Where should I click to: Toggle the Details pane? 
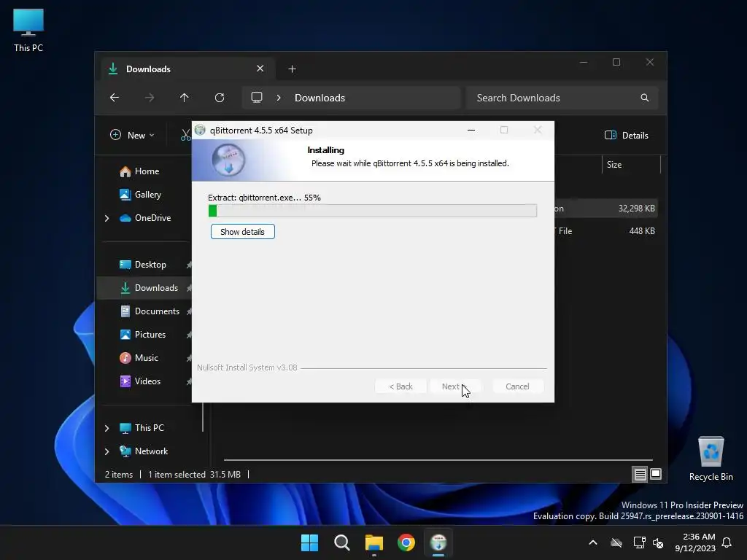click(627, 135)
